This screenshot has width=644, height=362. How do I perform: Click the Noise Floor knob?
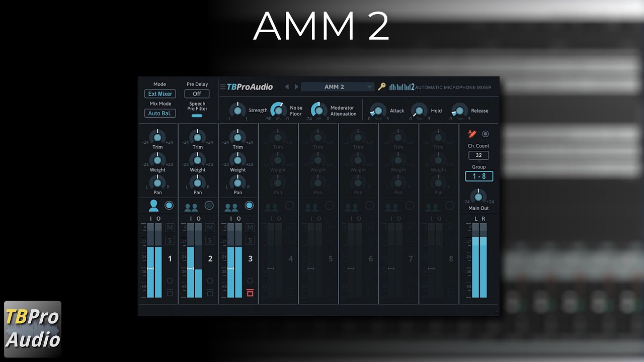pos(278,110)
